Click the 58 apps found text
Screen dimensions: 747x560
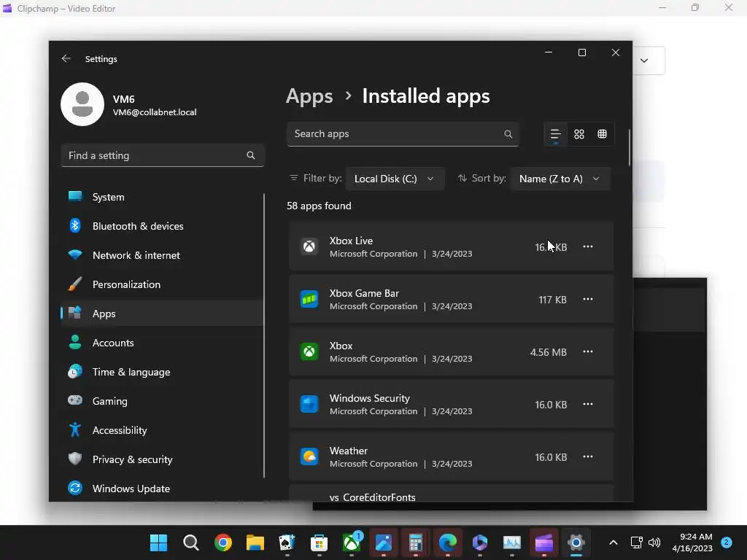coord(319,206)
